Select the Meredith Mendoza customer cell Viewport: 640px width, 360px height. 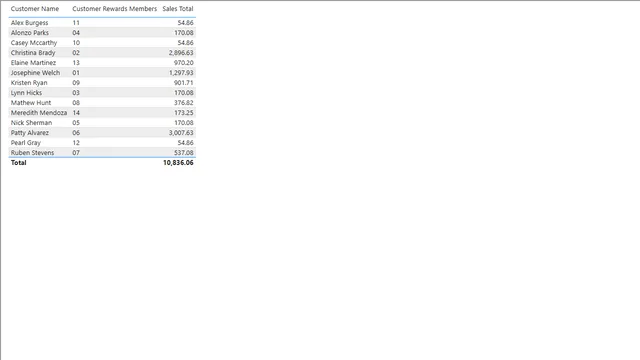pos(39,113)
